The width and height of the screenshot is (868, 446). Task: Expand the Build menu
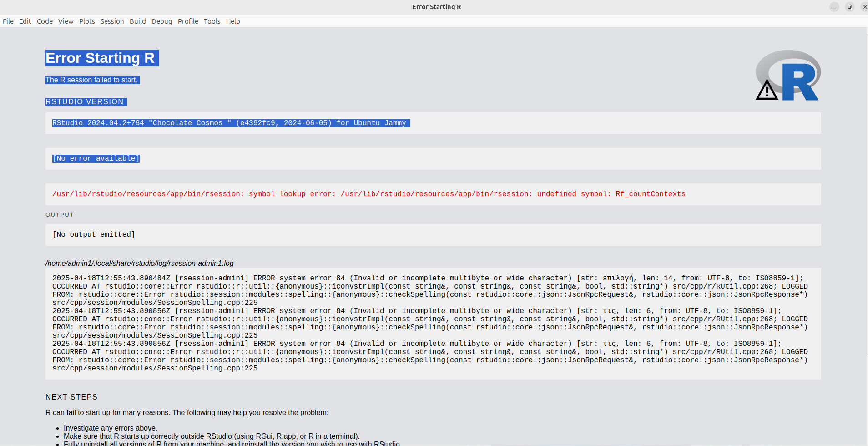click(137, 21)
